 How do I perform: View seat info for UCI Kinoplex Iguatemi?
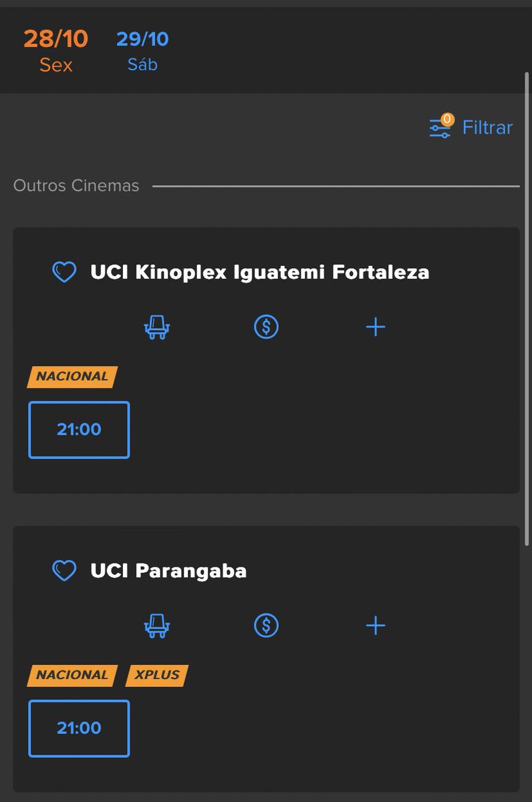pos(157,327)
